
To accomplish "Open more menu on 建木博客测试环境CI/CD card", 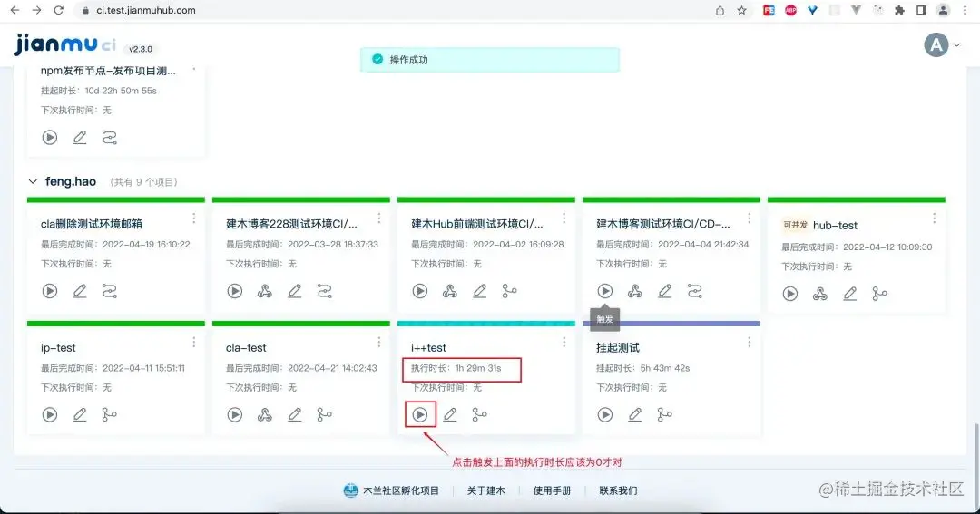I will (x=749, y=218).
